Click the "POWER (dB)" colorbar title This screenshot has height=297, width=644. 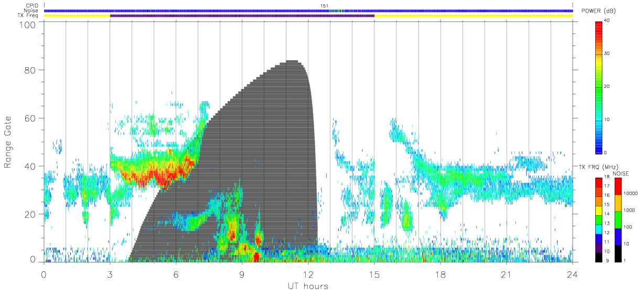(x=598, y=11)
